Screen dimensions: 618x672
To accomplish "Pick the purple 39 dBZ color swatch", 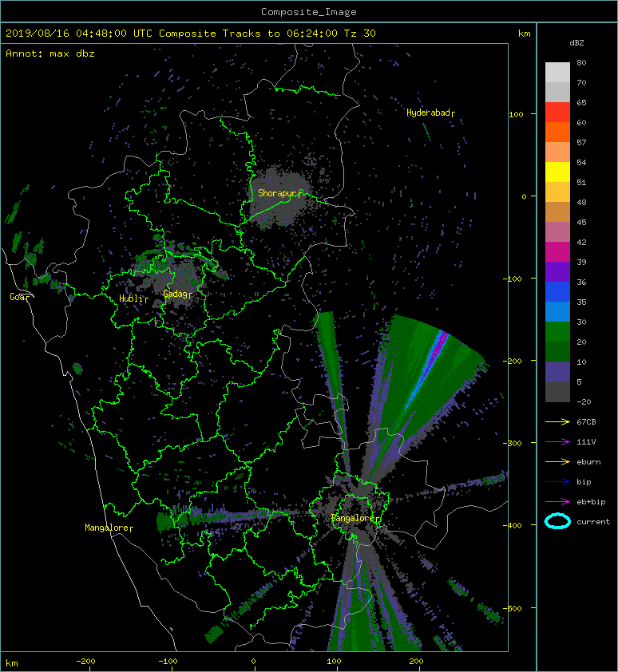I will tap(557, 271).
